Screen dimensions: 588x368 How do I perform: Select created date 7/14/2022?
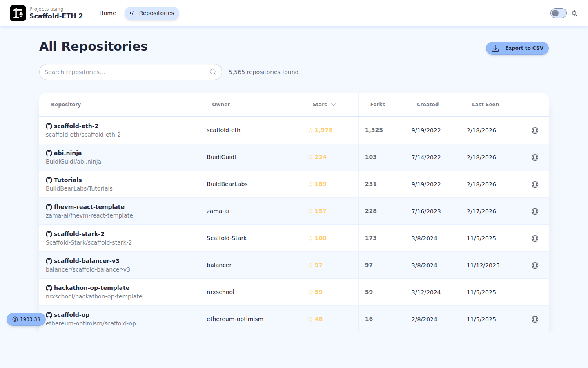tap(426, 157)
